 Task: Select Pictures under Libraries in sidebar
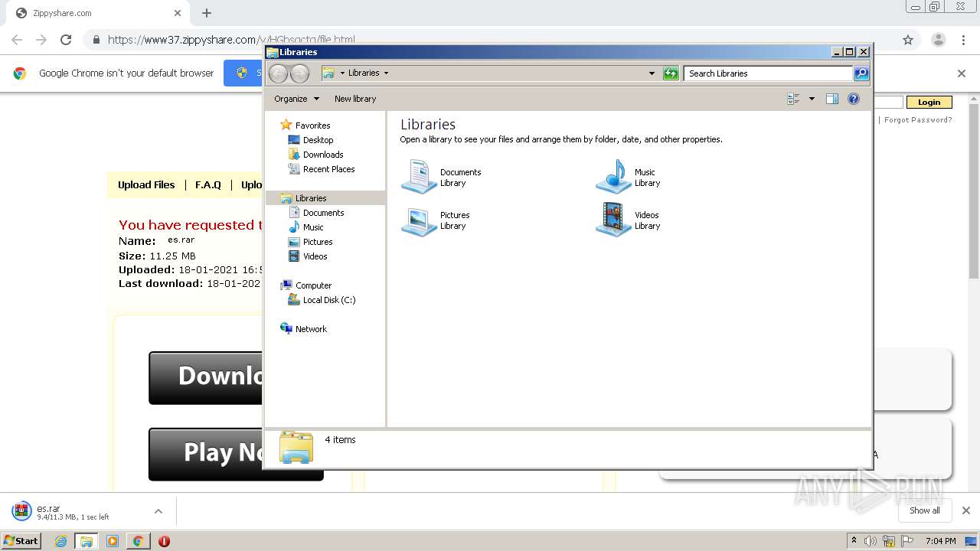click(318, 242)
